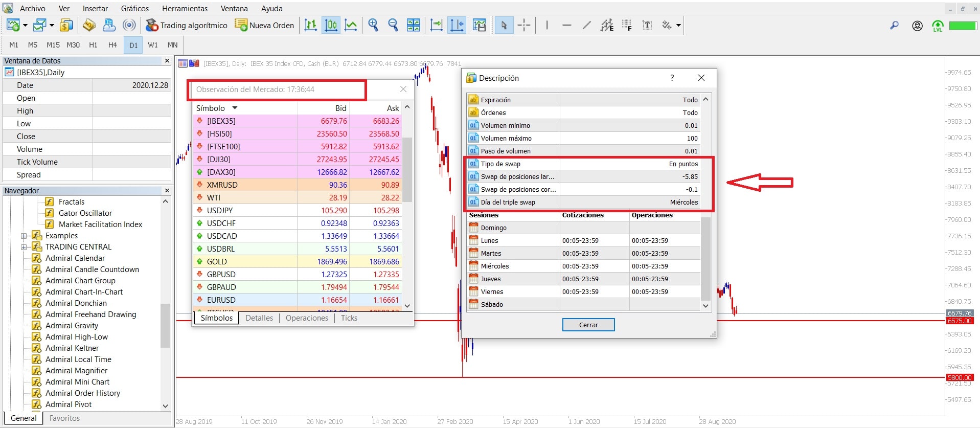Screen dimensions: 980x428
Task: Select the M1 timeframe
Action: tap(14, 45)
